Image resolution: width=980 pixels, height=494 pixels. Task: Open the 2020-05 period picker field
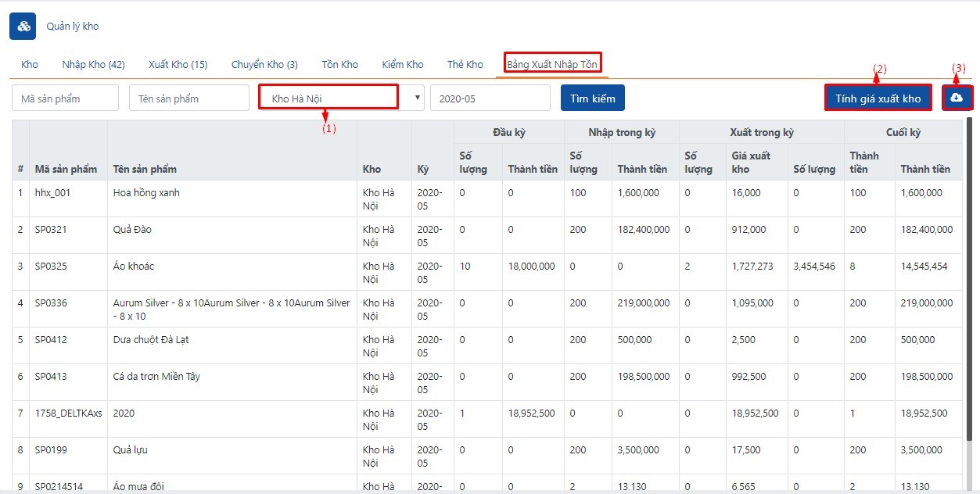pyautogui.click(x=490, y=98)
